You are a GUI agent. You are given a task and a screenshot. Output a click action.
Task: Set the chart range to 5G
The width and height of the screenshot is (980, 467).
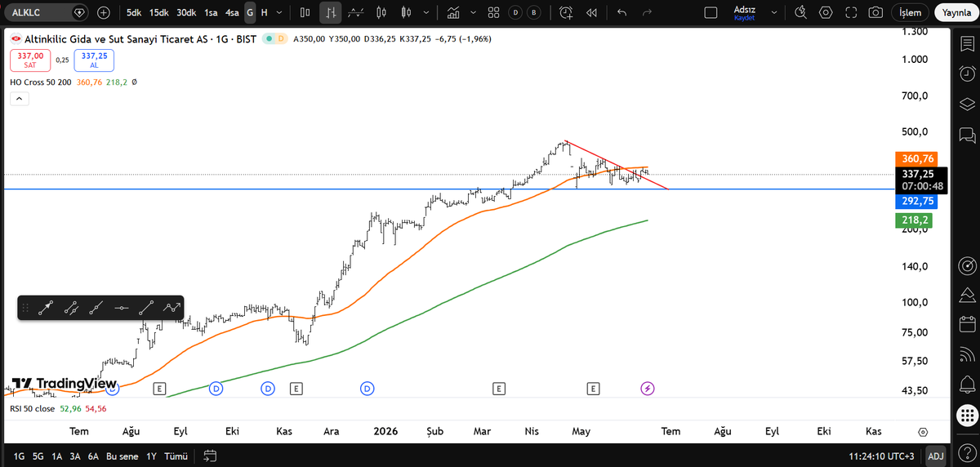[x=38, y=456]
